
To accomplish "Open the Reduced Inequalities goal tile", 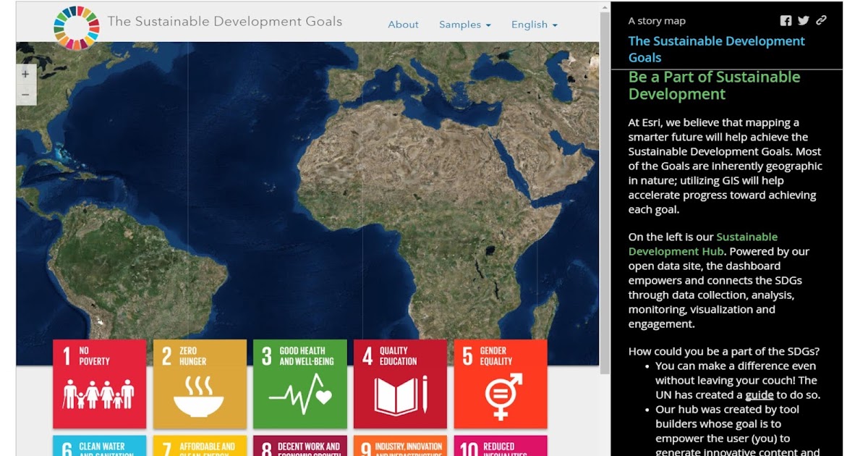I will pos(500,447).
